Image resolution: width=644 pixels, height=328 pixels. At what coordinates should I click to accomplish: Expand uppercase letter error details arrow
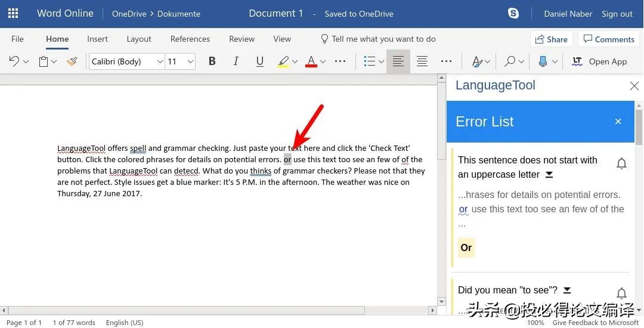[549, 175]
